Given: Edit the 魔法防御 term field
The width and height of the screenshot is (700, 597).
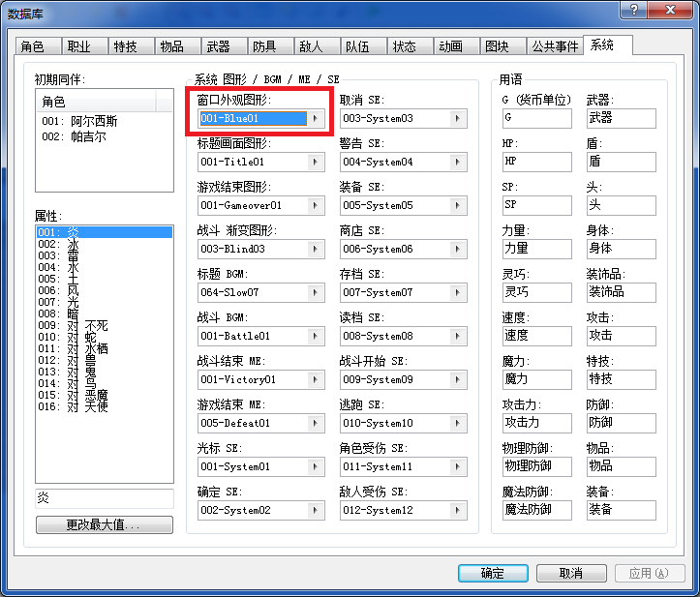Looking at the screenshot, I should [x=537, y=510].
